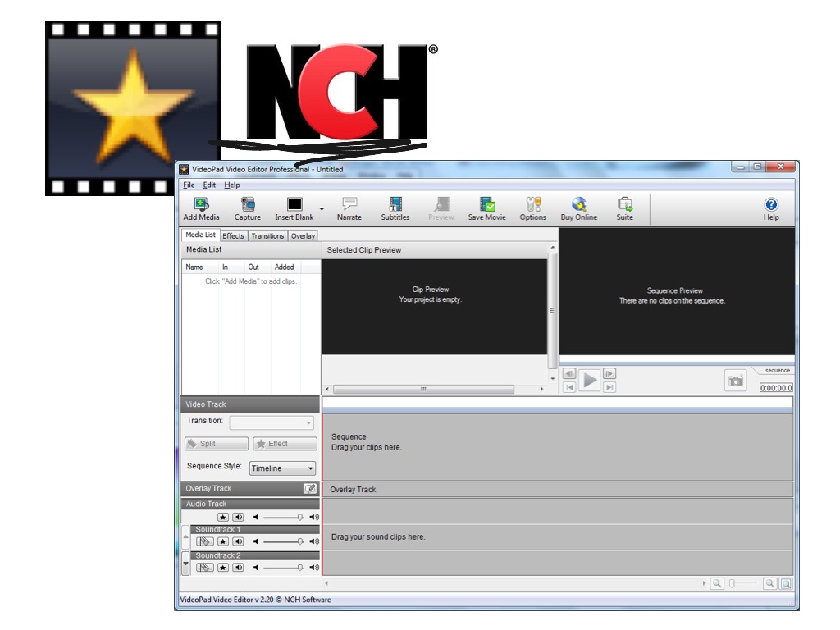Click the VideoPad star icon in title bar

185,169
